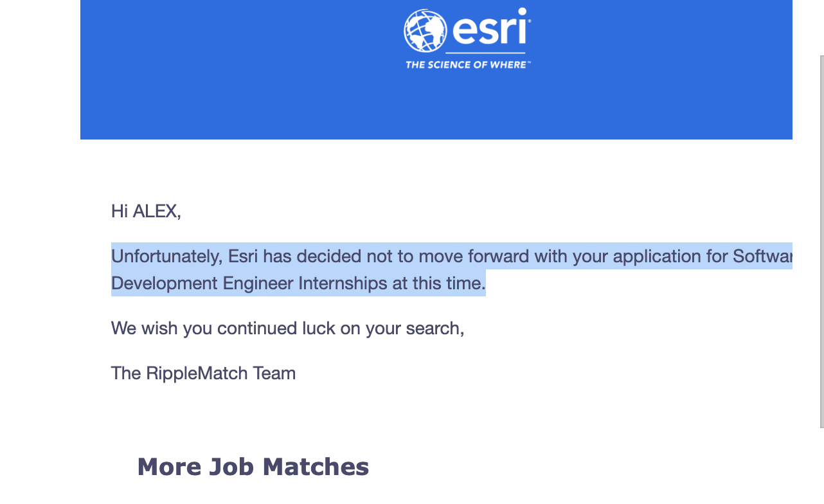Screen dimensions: 824x504
Task: Click "THE SCIENCE OF WHERE" tagline
Action: point(467,64)
